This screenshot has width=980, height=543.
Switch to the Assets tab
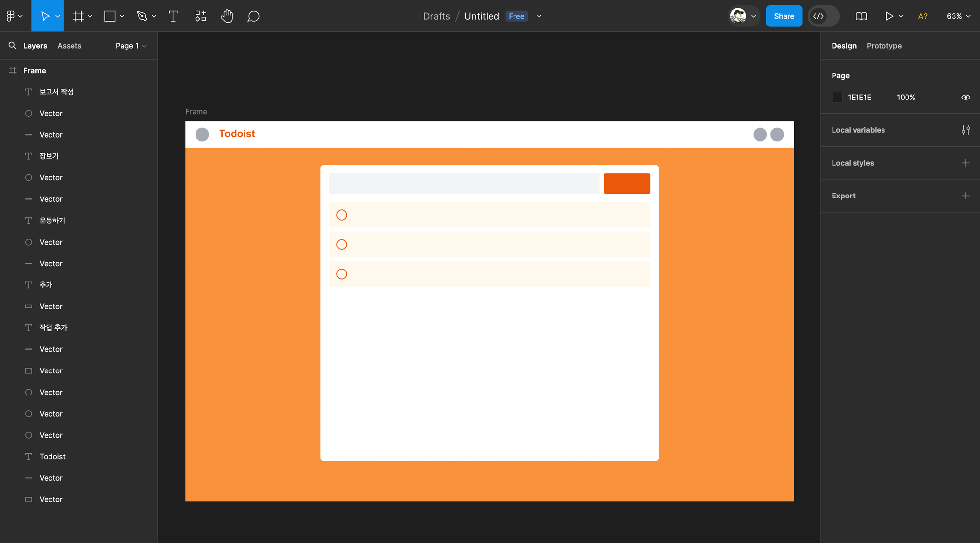click(70, 46)
